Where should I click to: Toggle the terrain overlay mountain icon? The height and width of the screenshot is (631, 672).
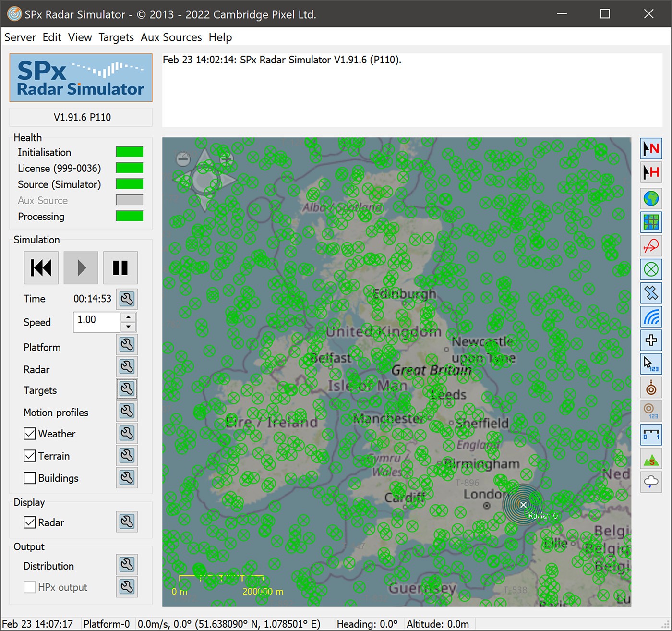[651, 459]
